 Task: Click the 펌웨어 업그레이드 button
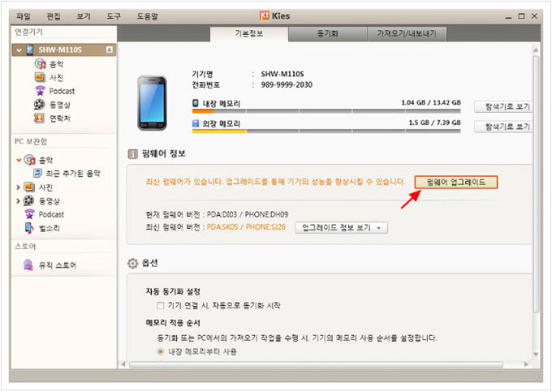click(456, 183)
